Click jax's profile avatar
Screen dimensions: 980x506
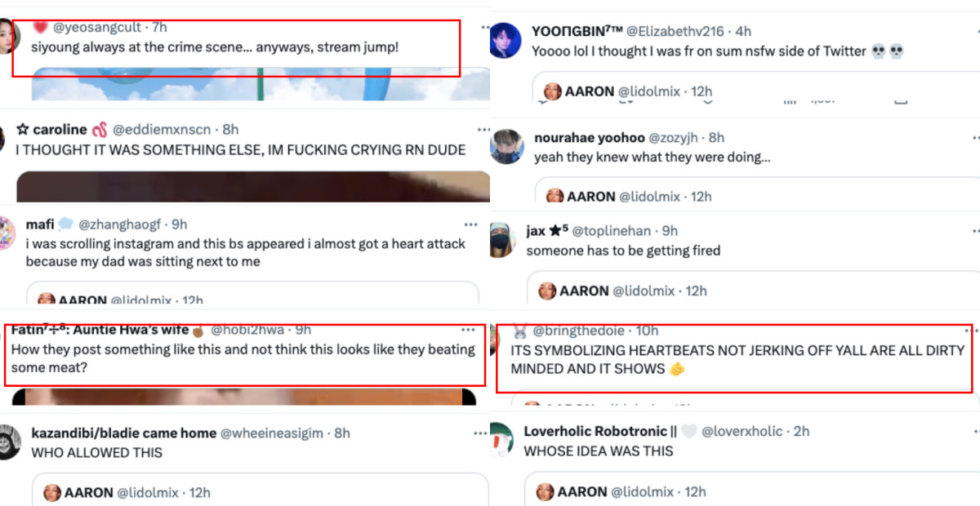[x=501, y=240]
